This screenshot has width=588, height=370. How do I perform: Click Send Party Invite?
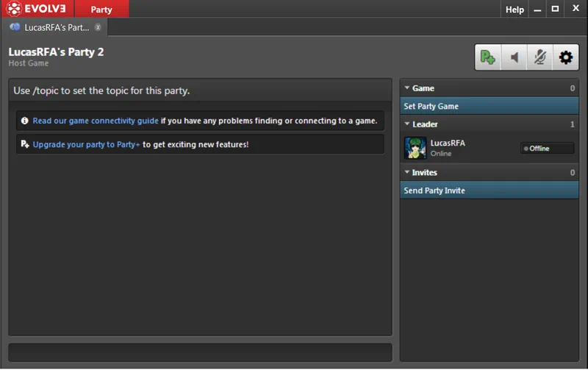coord(489,191)
